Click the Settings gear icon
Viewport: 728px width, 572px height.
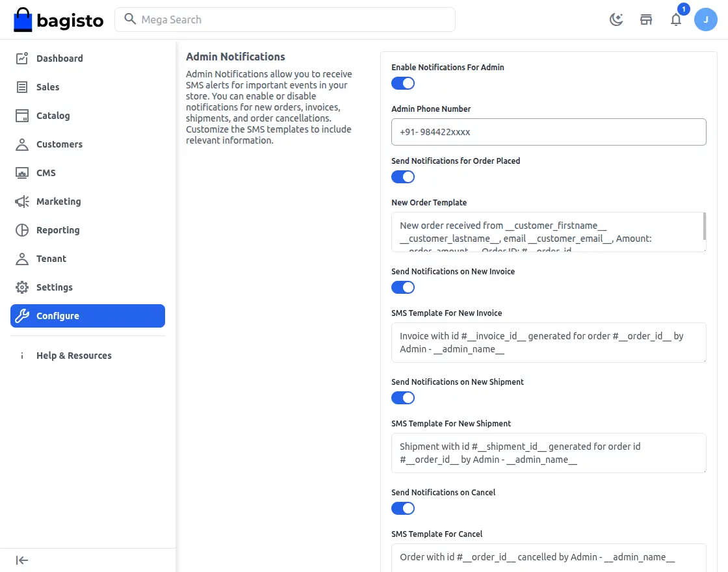point(22,287)
